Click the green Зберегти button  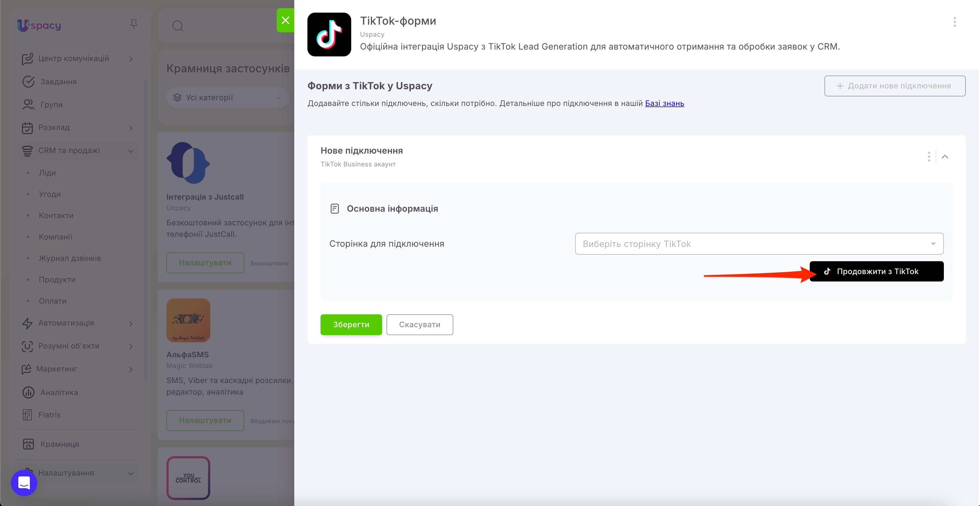click(351, 324)
